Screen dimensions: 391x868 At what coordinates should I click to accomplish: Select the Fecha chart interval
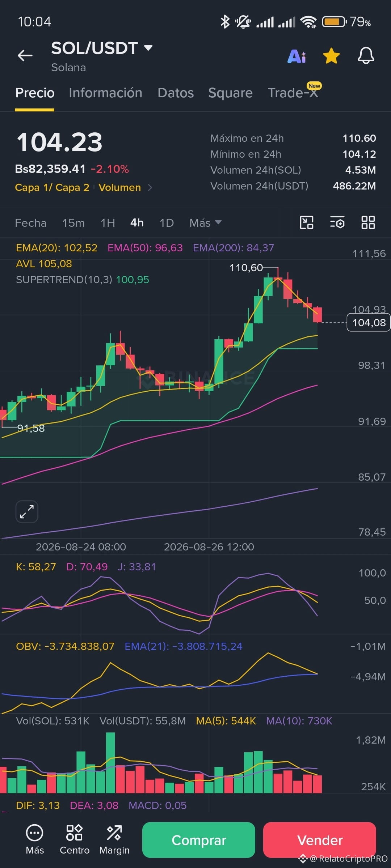pos(31,223)
